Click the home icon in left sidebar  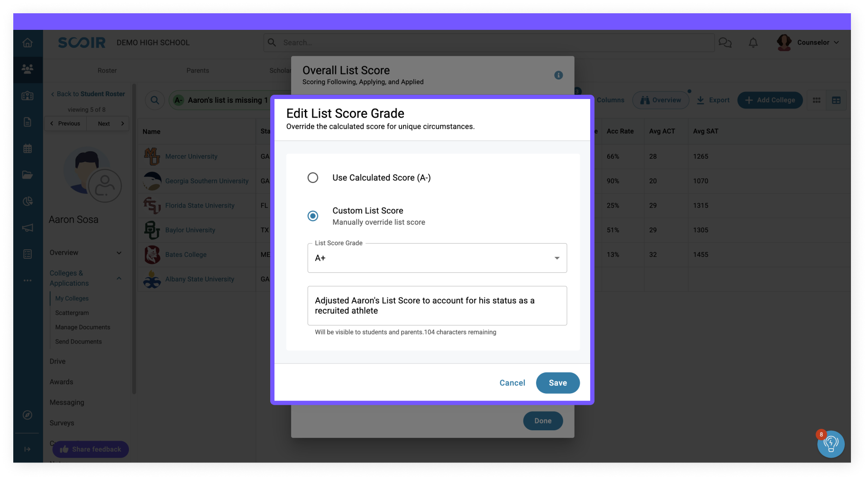(27, 43)
